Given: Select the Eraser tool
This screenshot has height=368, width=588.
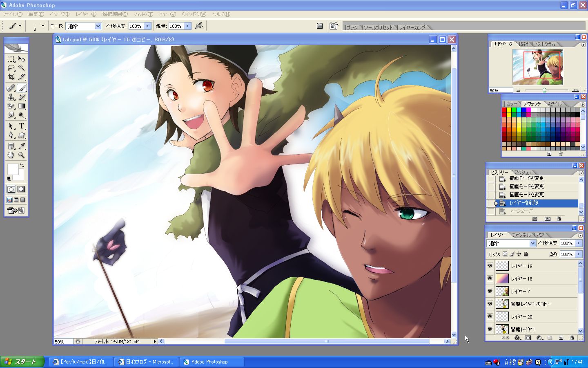Looking at the screenshot, I should click(x=11, y=106).
